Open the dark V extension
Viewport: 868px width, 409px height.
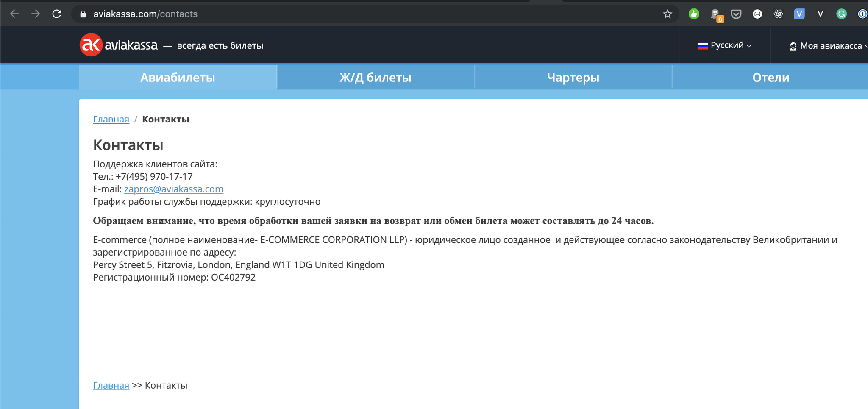(821, 14)
